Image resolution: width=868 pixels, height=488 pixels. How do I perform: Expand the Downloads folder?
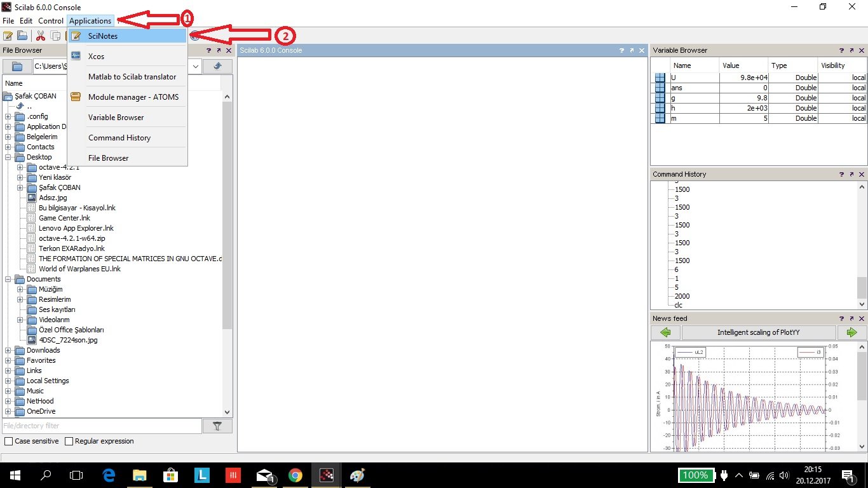[8, 350]
